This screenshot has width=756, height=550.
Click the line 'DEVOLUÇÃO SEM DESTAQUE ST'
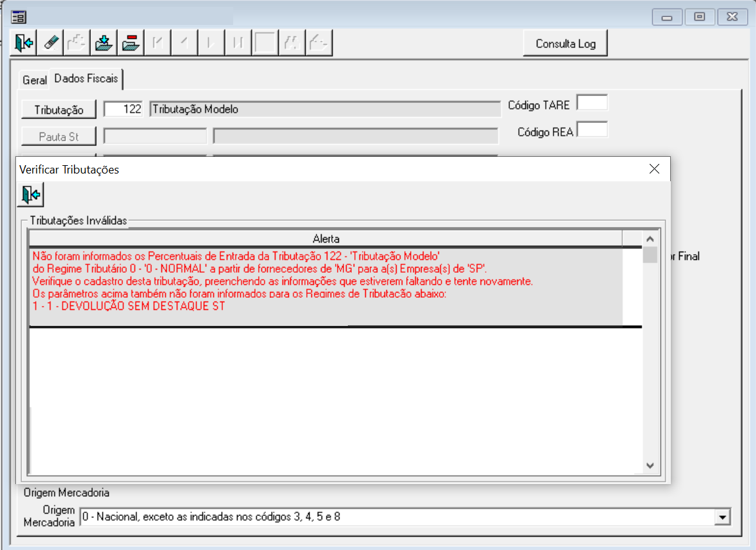point(144,306)
